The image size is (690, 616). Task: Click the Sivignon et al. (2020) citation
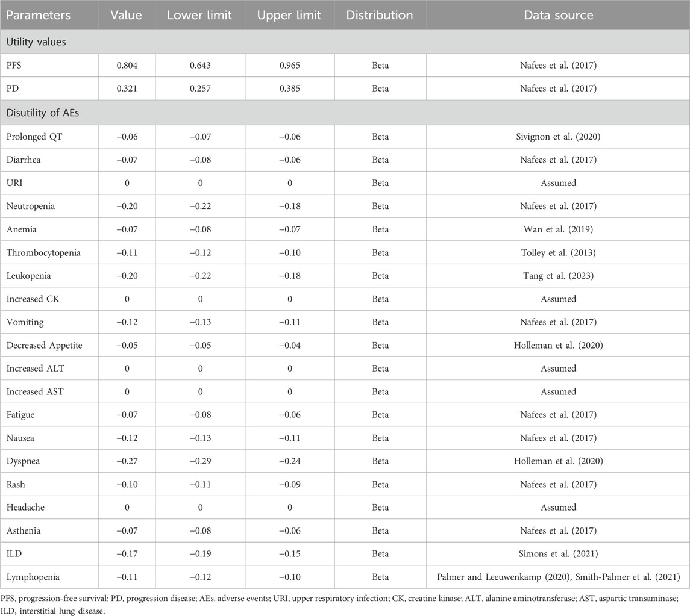[557, 137]
